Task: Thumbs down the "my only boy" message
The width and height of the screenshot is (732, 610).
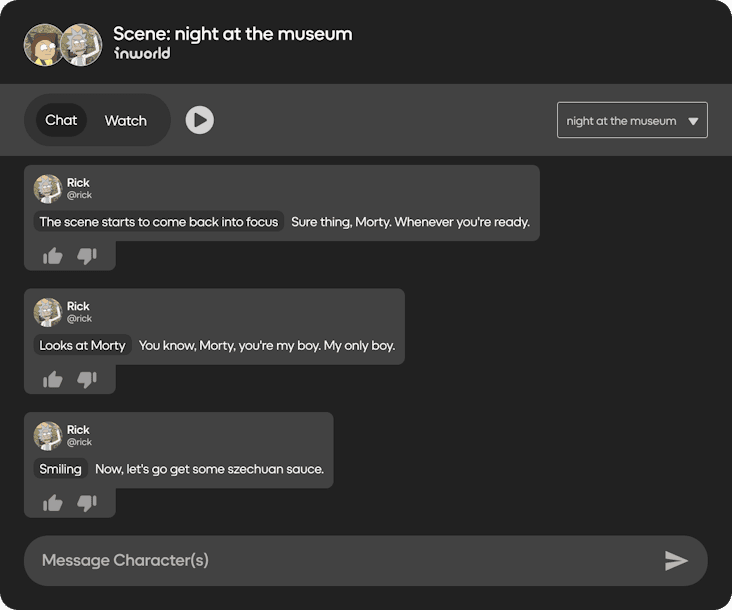Action: coord(87,379)
